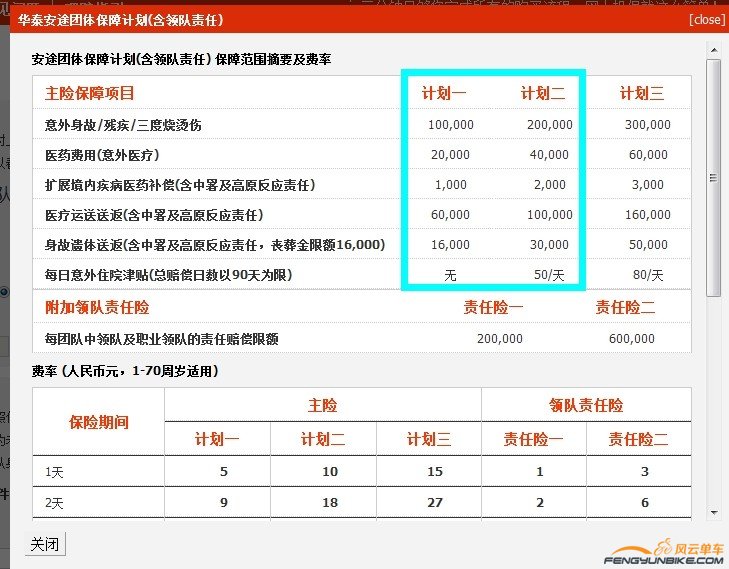The height and width of the screenshot is (569, 729).
Task: Click the 160,000 value for 医疗运送送返
Action: tap(648, 215)
